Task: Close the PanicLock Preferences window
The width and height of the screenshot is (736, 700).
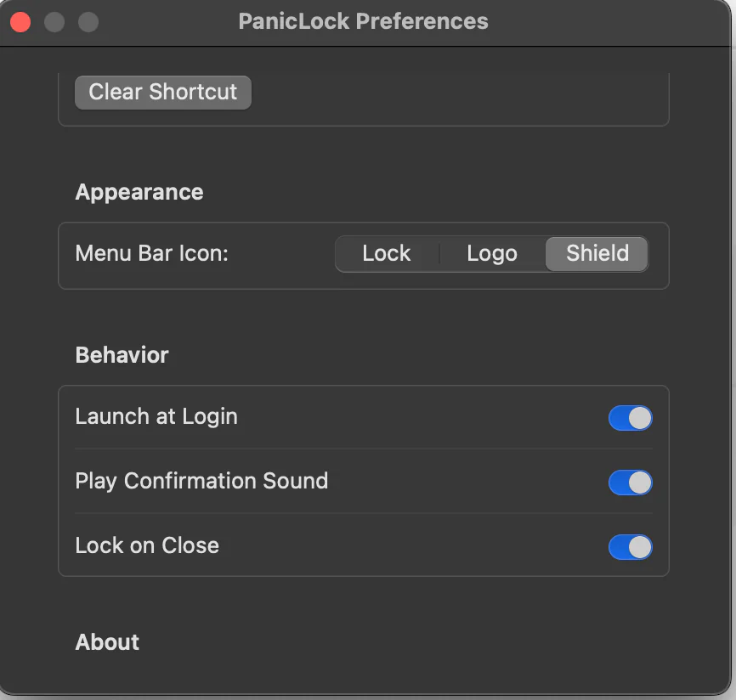Action: (20, 22)
